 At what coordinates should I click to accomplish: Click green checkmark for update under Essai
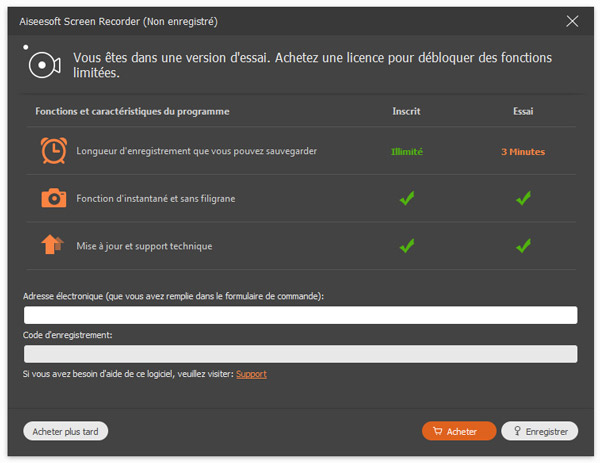coord(523,245)
